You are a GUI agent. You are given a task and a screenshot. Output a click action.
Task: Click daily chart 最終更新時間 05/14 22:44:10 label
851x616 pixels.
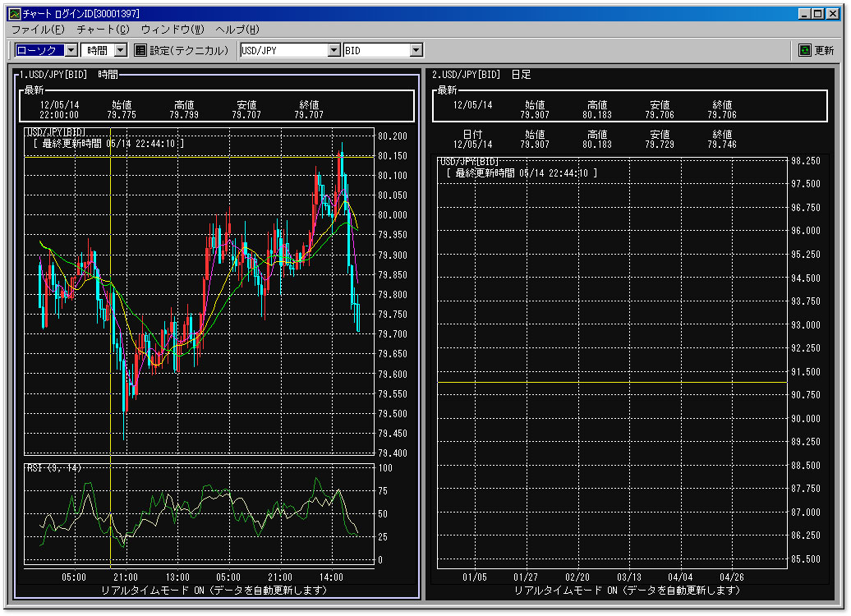(522, 173)
